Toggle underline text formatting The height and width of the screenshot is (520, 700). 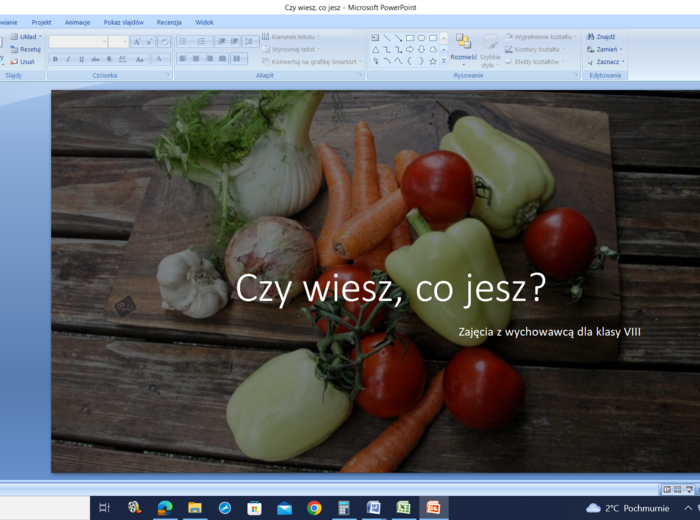tap(81, 59)
